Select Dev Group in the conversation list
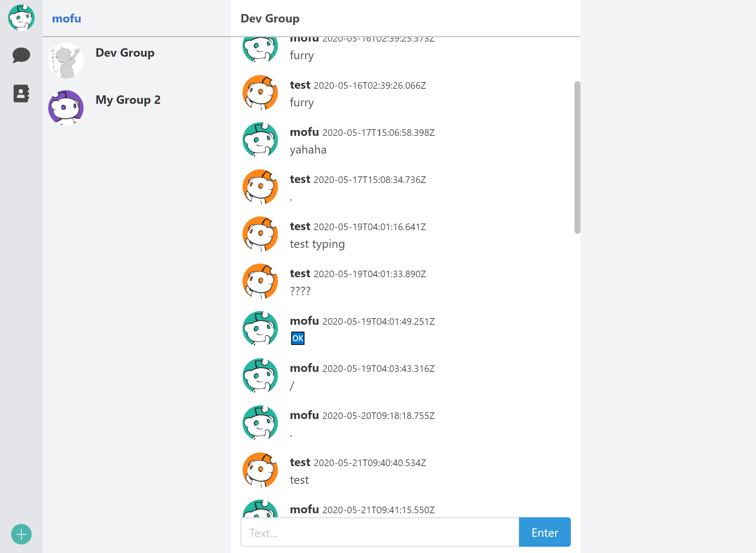The width and height of the screenshot is (756, 553). point(125,53)
